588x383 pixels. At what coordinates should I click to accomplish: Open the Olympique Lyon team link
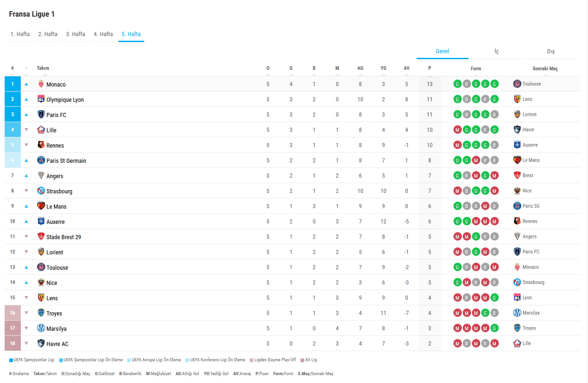coord(65,100)
